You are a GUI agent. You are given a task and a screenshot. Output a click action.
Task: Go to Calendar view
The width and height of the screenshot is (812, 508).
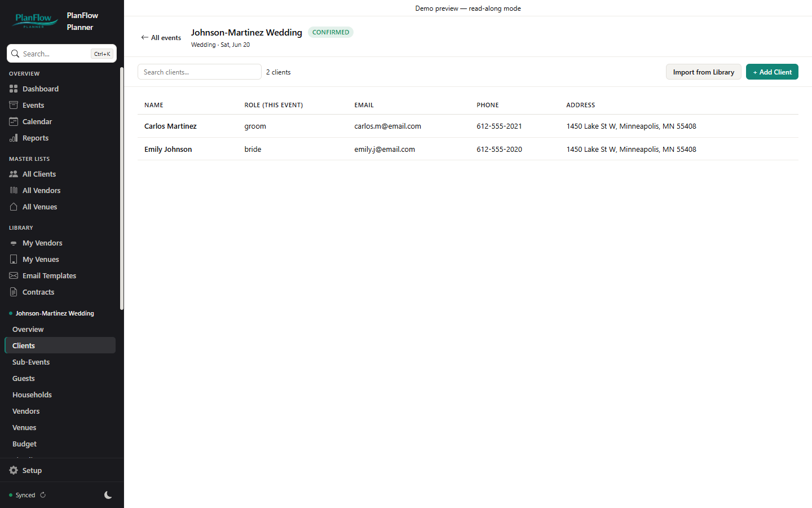click(x=60, y=121)
